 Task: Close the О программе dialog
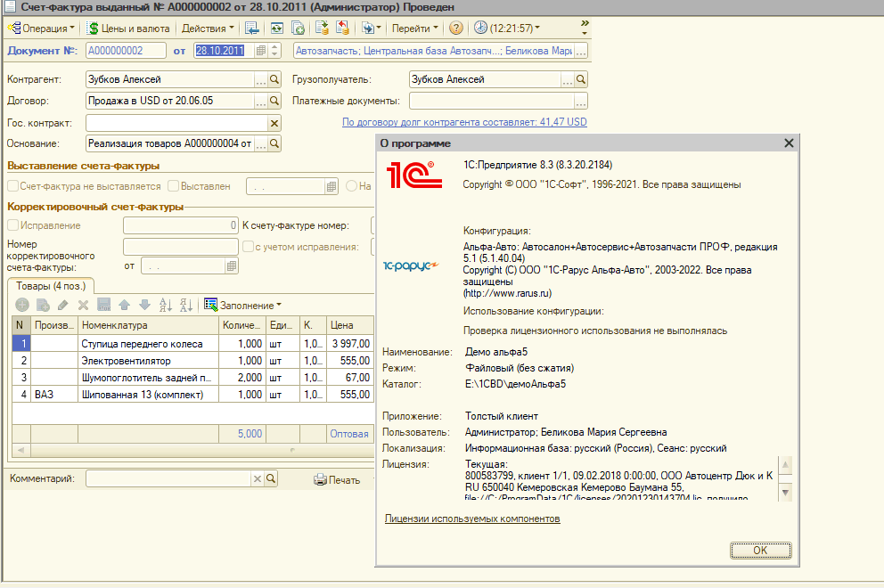[x=789, y=143]
